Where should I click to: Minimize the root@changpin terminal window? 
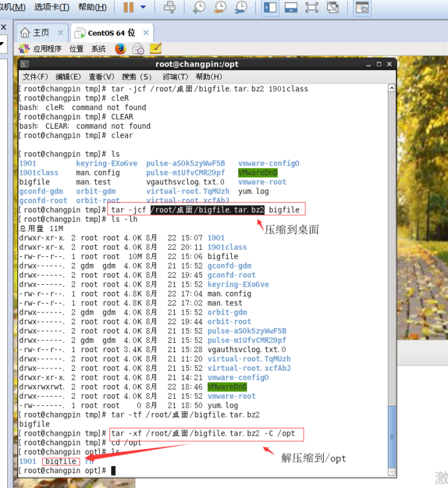pyautogui.click(x=368, y=64)
